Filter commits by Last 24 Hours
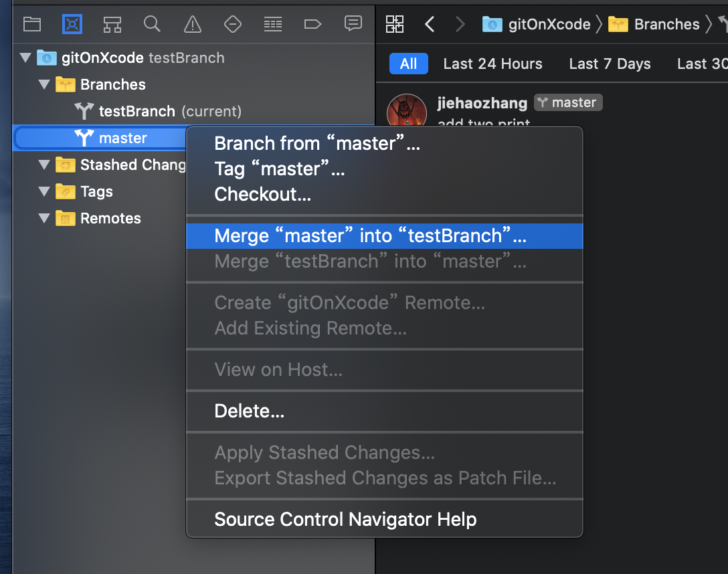The width and height of the screenshot is (728, 574). click(x=492, y=64)
